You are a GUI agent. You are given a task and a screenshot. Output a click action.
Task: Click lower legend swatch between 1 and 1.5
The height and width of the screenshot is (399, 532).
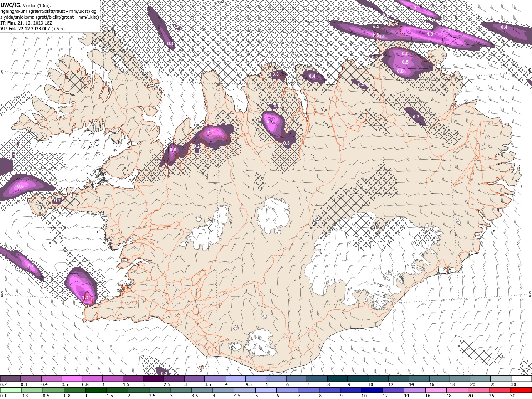click(95, 390)
